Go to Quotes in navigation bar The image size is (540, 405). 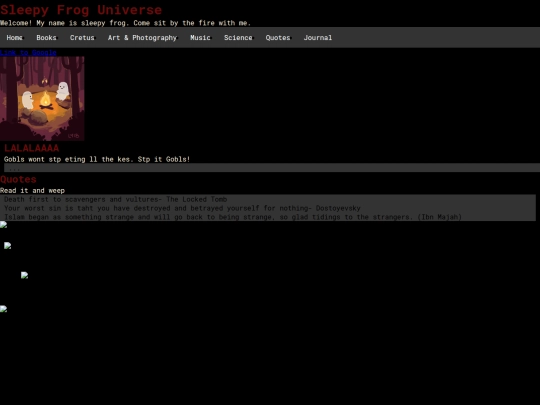[278, 38]
